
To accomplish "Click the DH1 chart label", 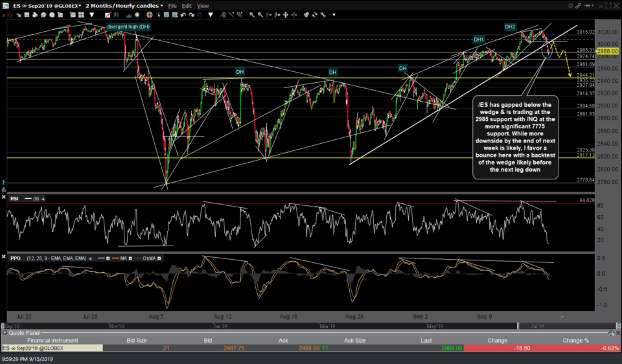I will click(x=479, y=40).
